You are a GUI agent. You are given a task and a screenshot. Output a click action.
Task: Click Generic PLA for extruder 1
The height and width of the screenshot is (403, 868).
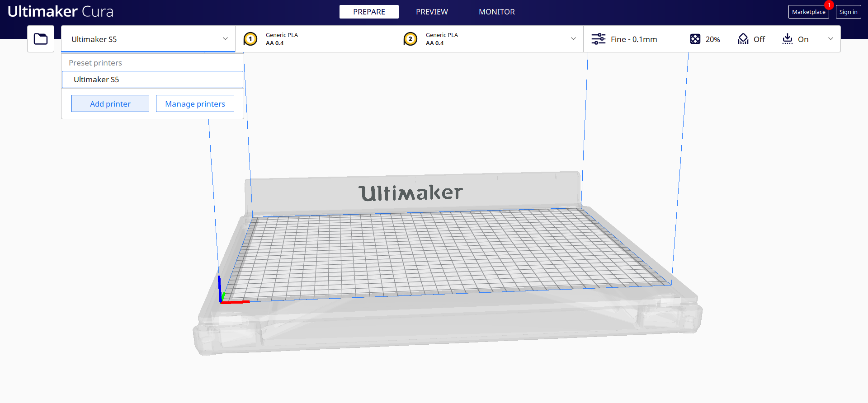click(282, 35)
